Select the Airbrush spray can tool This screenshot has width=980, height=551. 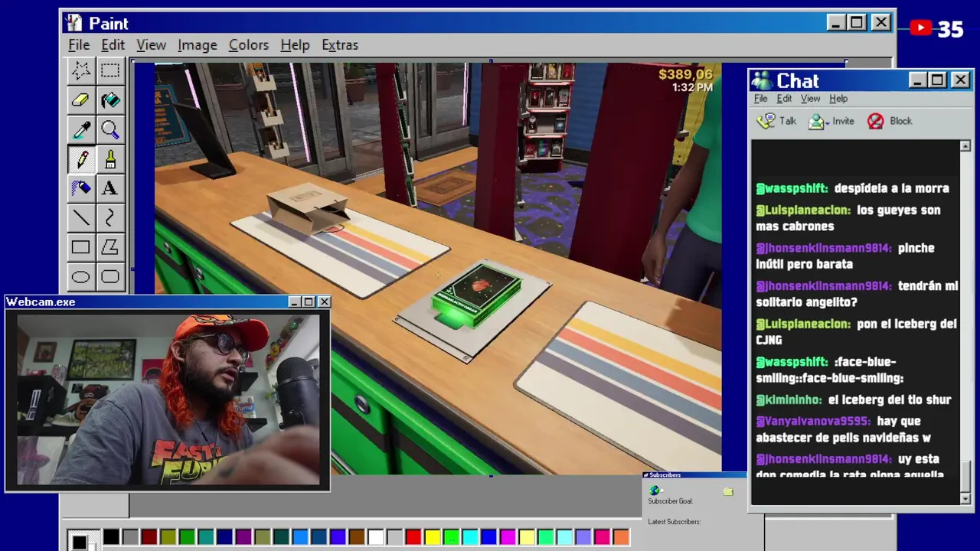80,188
